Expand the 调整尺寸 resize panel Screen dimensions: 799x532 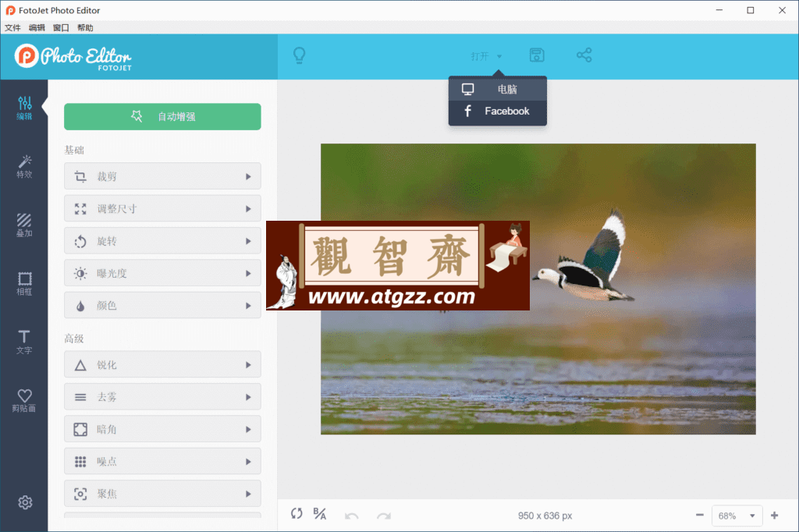point(162,208)
